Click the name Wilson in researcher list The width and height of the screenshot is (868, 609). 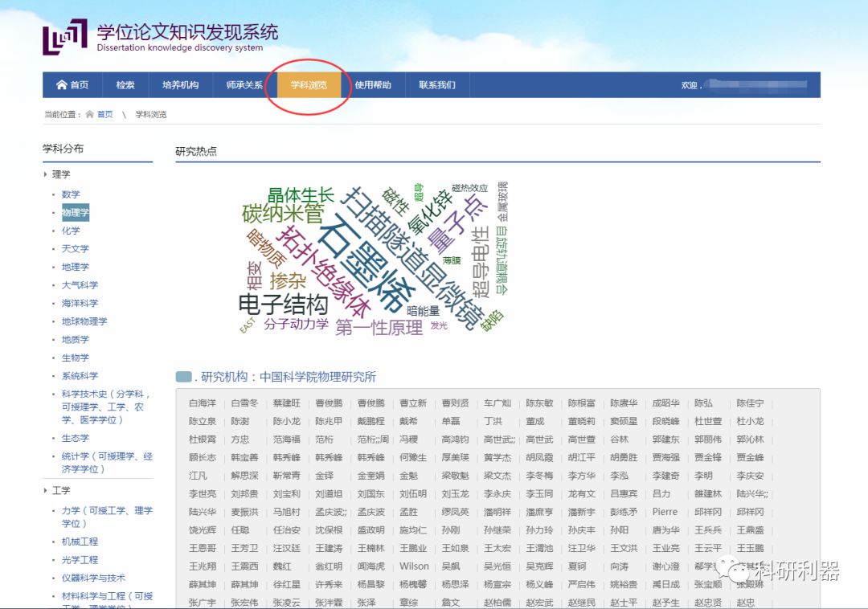(414, 566)
